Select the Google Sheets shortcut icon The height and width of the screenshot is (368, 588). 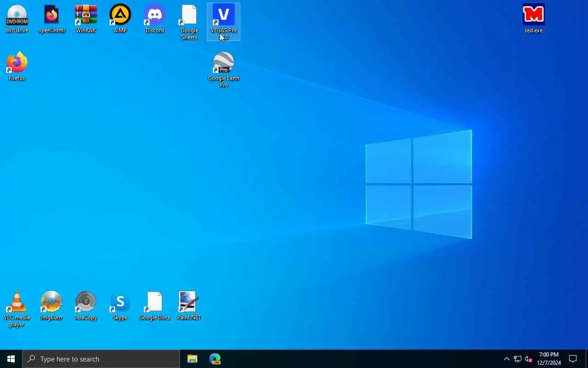189,23
